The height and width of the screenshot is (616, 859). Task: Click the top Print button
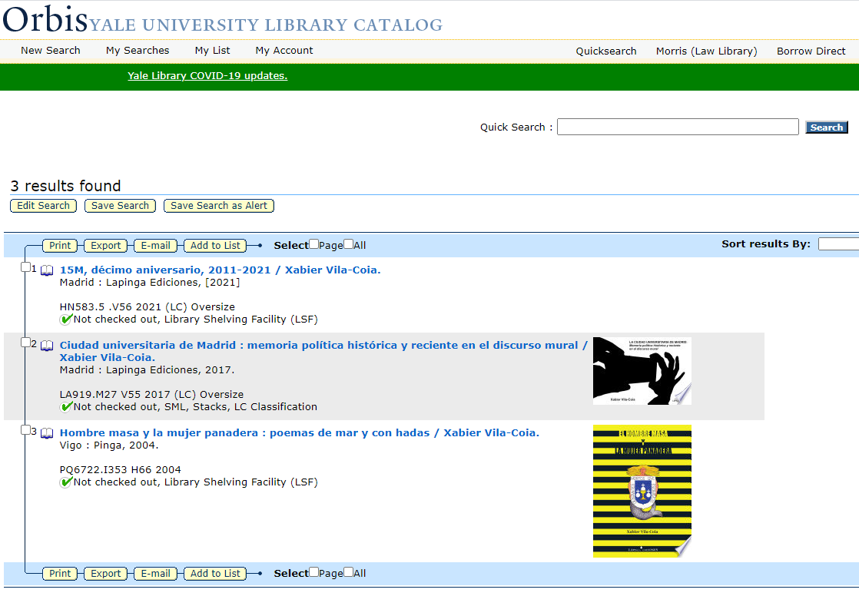(60, 246)
